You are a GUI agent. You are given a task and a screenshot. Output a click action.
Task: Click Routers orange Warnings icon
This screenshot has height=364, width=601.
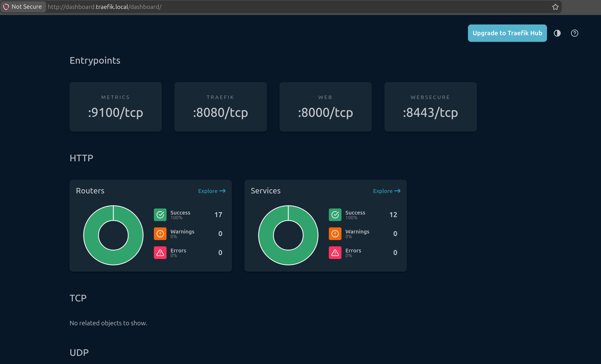pos(160,234)
